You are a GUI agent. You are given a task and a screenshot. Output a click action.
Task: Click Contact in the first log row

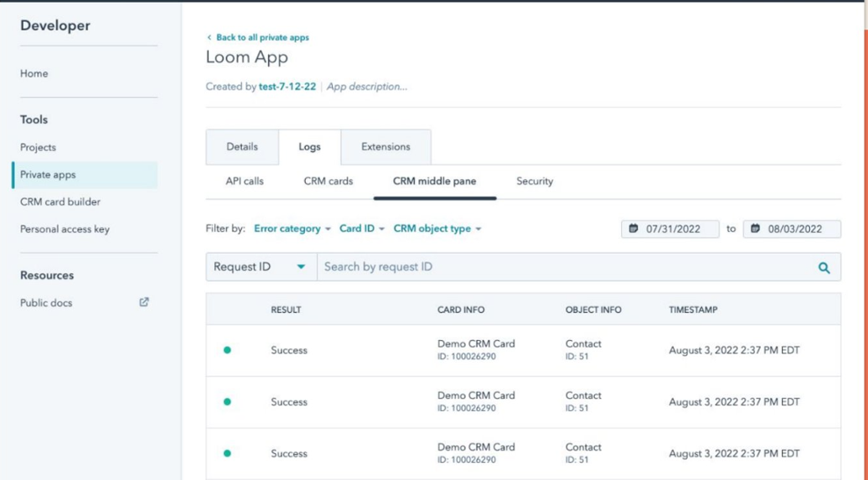click(583, 343)
